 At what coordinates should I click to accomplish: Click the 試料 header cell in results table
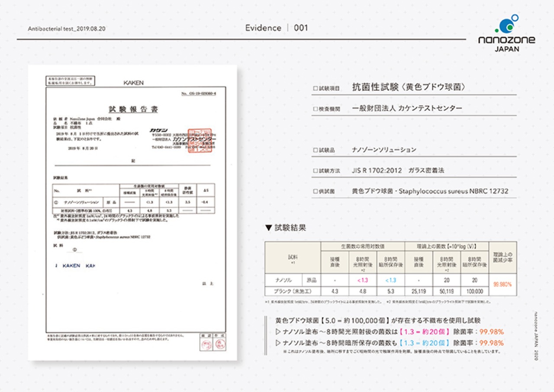tap(293, 258)
